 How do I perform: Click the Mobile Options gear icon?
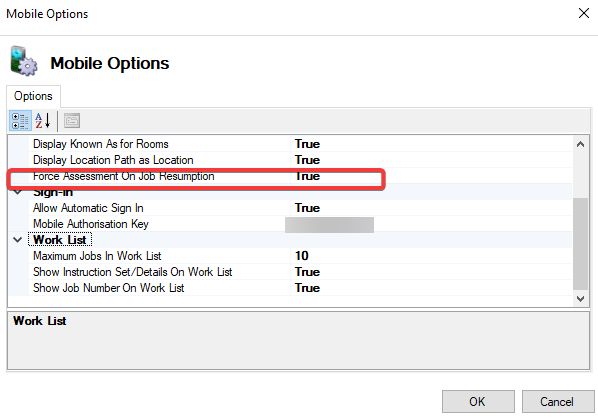click(x=24, y=61)
